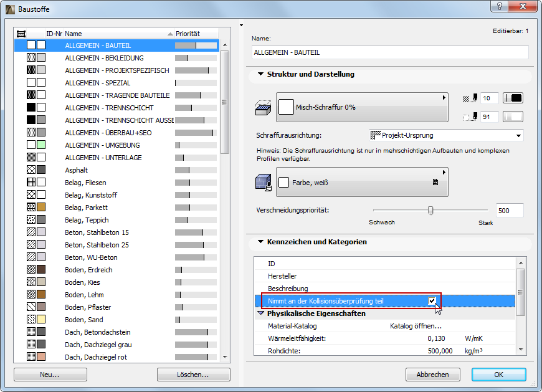Viewport: 542px width, 392px height.
Task: Click the Neu... button
Action: [50, 375]
